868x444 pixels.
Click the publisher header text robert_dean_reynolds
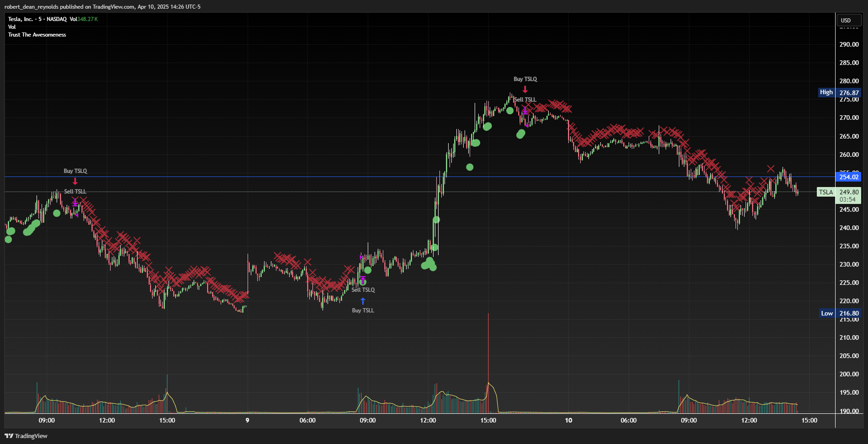click(x=32, y=7)
